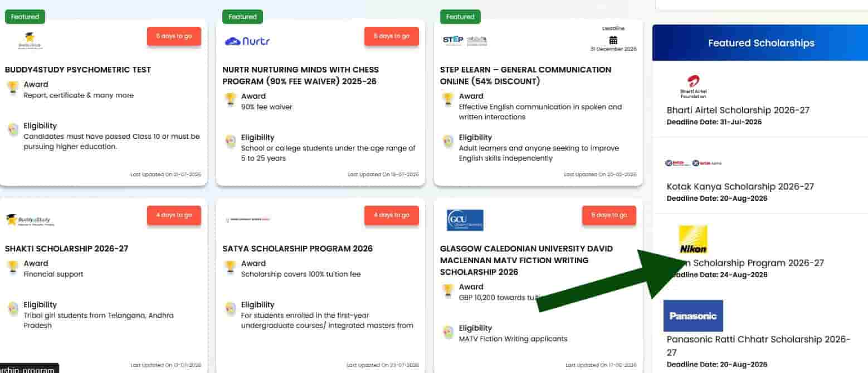
Task: Click 'MATV Fiction Writing applicants' eligibility text
Action: click(x=513, y=339)
